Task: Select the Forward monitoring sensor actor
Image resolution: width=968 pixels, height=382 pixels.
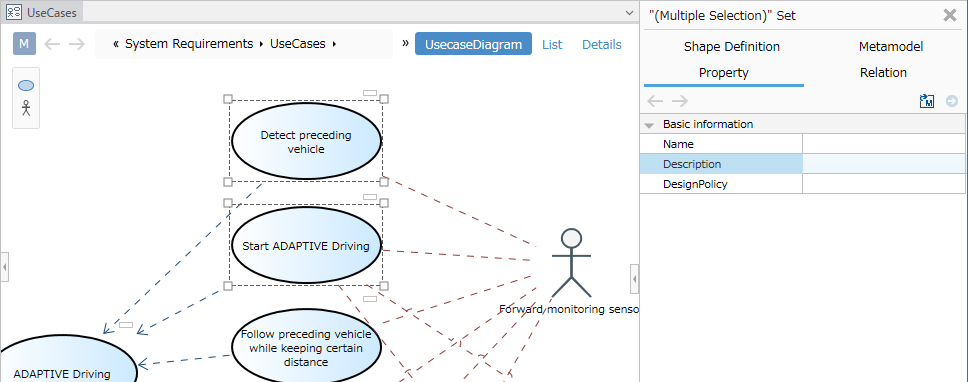Action: [572, 264]
